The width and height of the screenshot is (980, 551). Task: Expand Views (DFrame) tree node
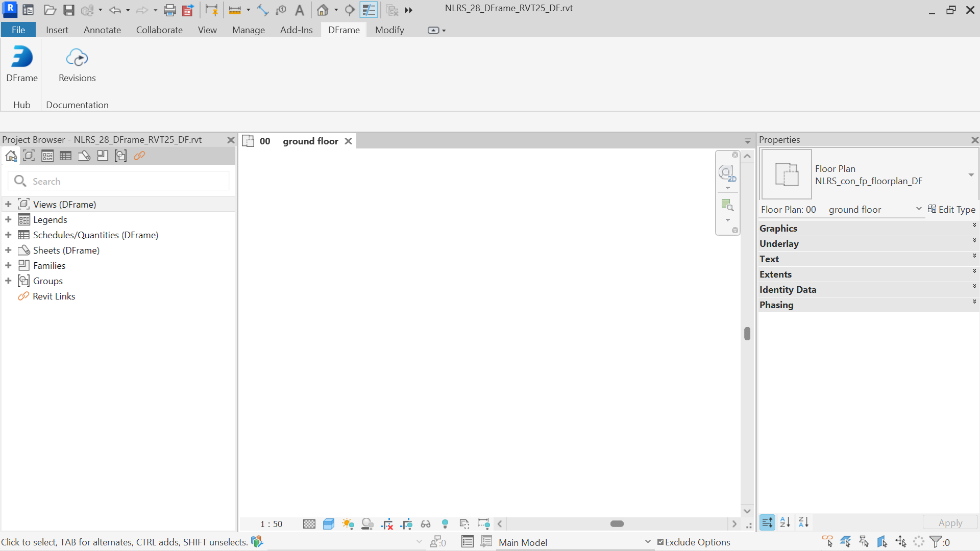tap(8, 204)
